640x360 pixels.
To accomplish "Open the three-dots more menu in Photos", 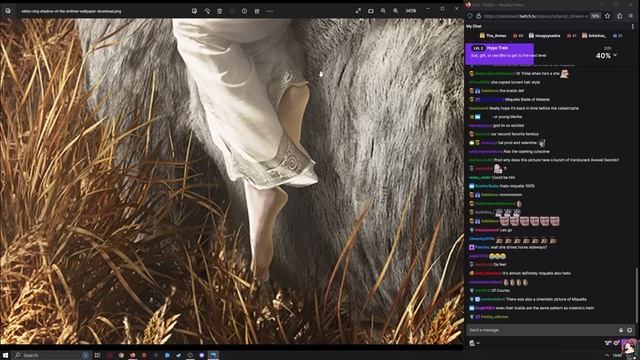I will 269,11.
